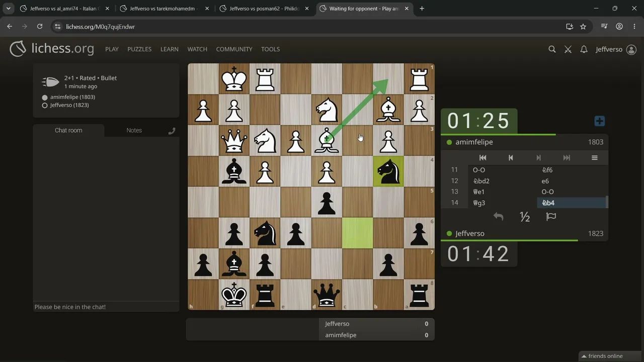This screenshot has width=644, height=362.
Task: Close the Jeffverso vs tarekmohamedm tab
Action: pyautogui.click(x=207, y=9)
